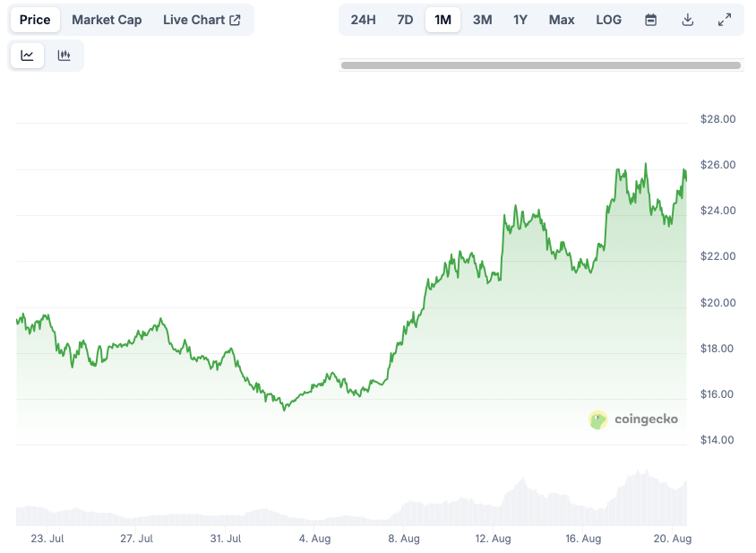Select the 1M time range
This screenshot has width=756, height=553.
(x=442, y=20)
